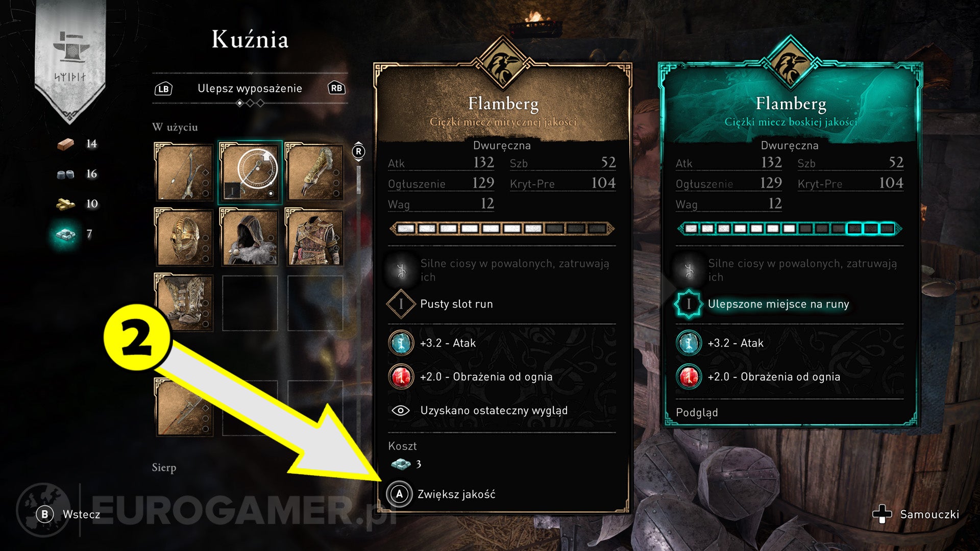
Task: Select the boots gear slot
Action: tap(184, 302)
